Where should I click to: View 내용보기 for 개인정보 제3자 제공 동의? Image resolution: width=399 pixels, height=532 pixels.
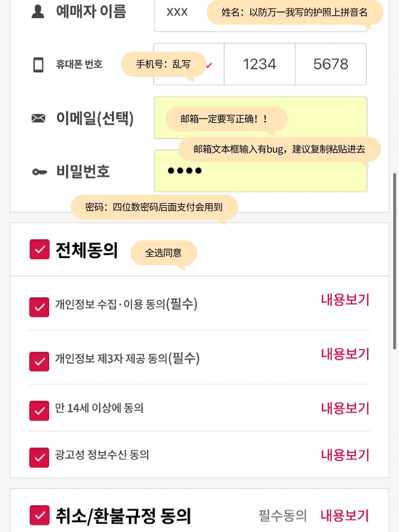click(345, 354)
